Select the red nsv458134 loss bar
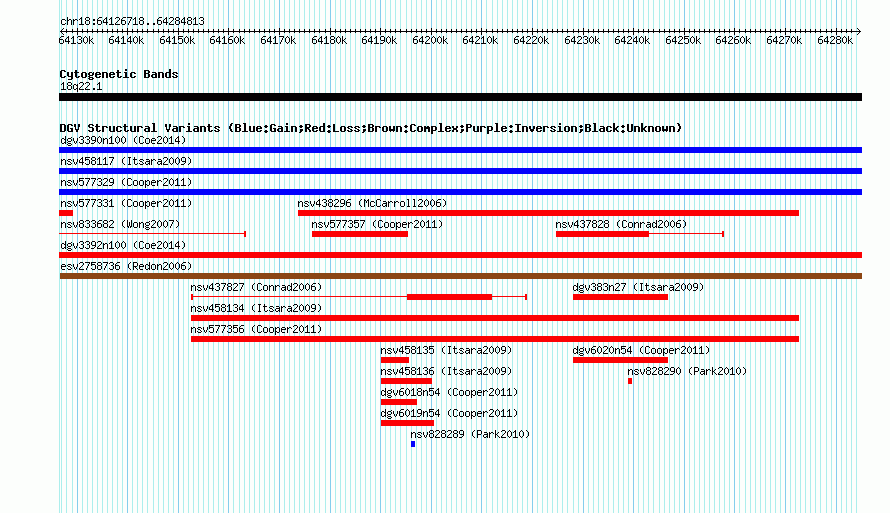 pyautogui.click(x=495, y=318)
